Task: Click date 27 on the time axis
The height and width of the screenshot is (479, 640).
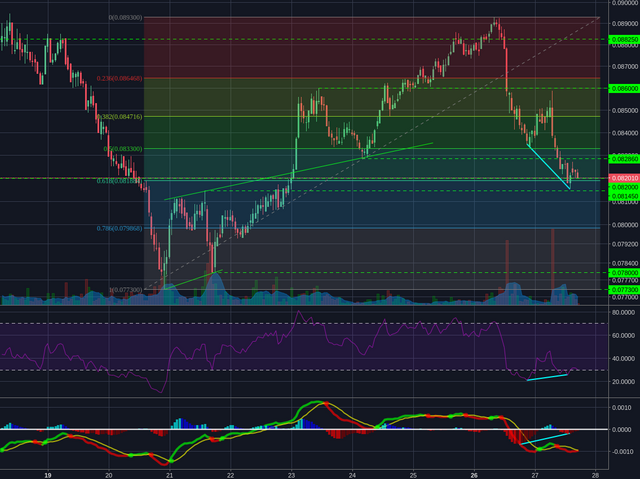Action: click(x=535, y=475)
